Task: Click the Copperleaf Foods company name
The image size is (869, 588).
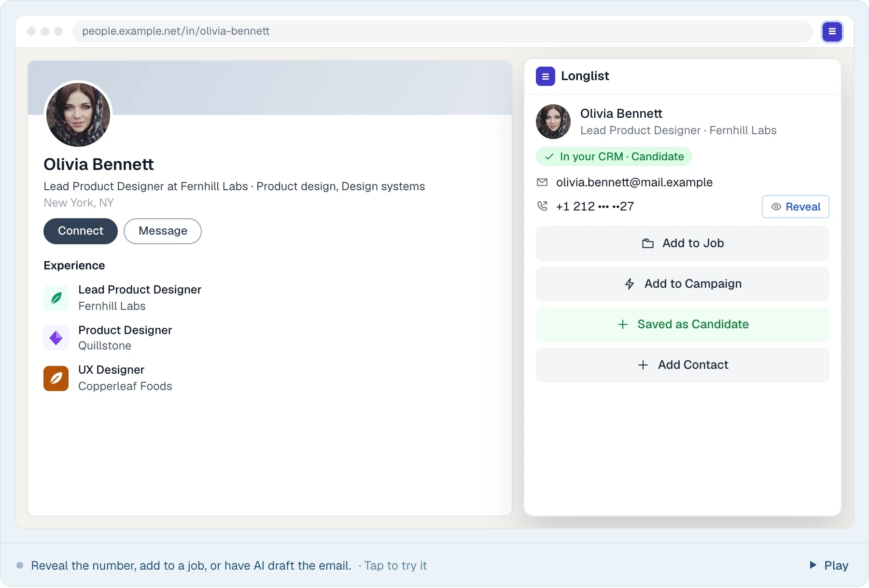Action: coord(125,386)
